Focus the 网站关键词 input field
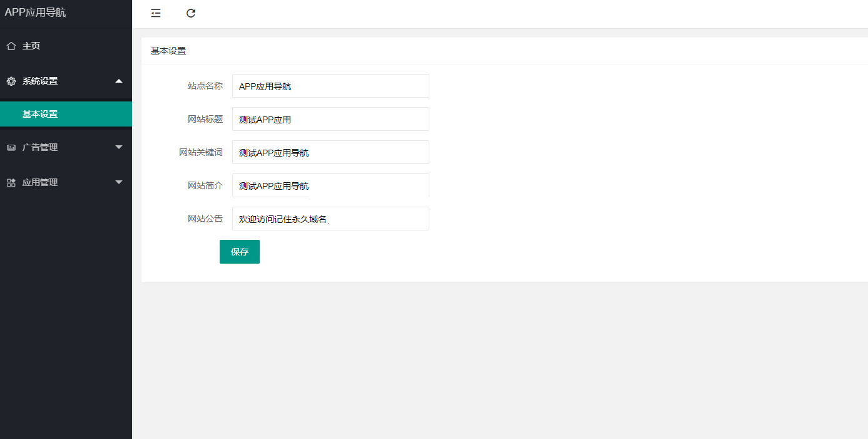 pos(330,152)
